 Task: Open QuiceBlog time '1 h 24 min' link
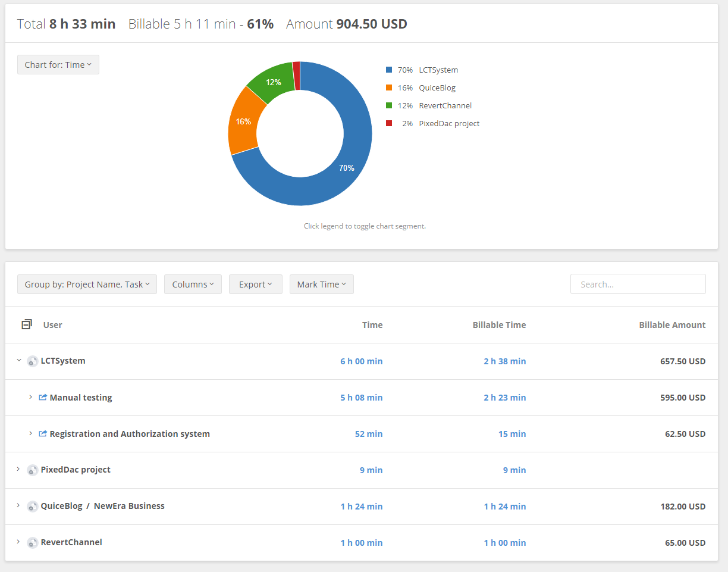click(362, 507)
